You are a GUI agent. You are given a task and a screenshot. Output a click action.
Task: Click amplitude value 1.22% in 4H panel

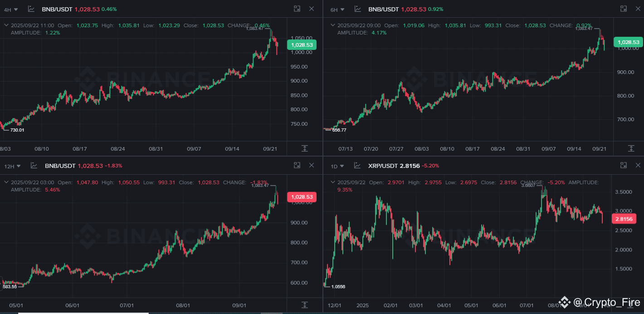point(54,33)
